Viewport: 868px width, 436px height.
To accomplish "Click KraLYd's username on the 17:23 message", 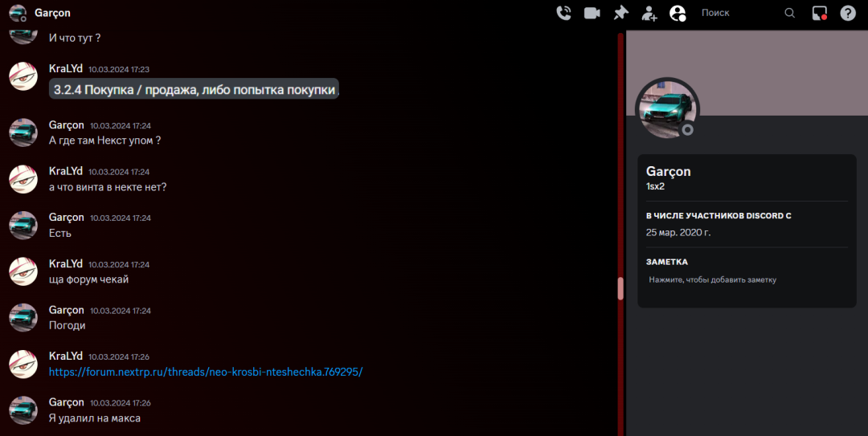I will (x=66, y=69).
